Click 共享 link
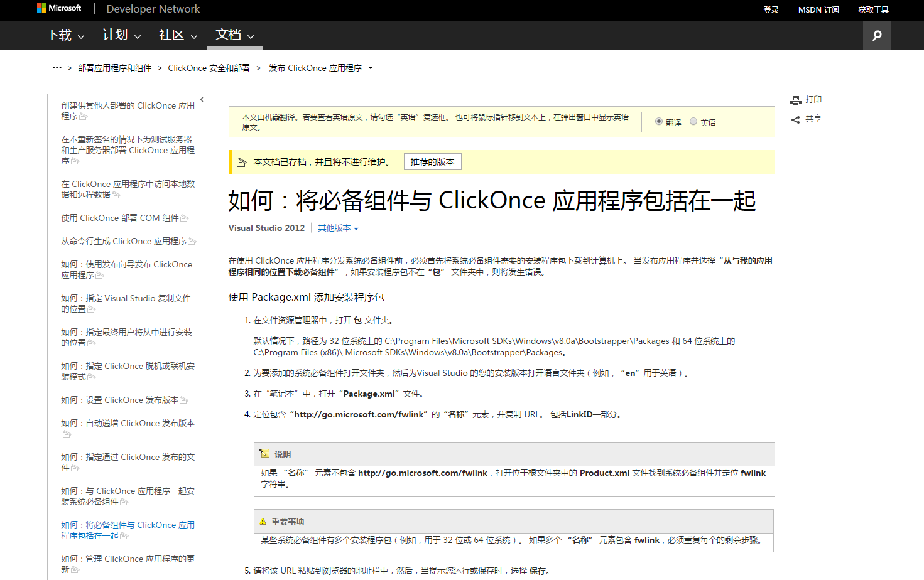Image resolution: width=924 pixels, height=580 pixels. tap(813, 119)
